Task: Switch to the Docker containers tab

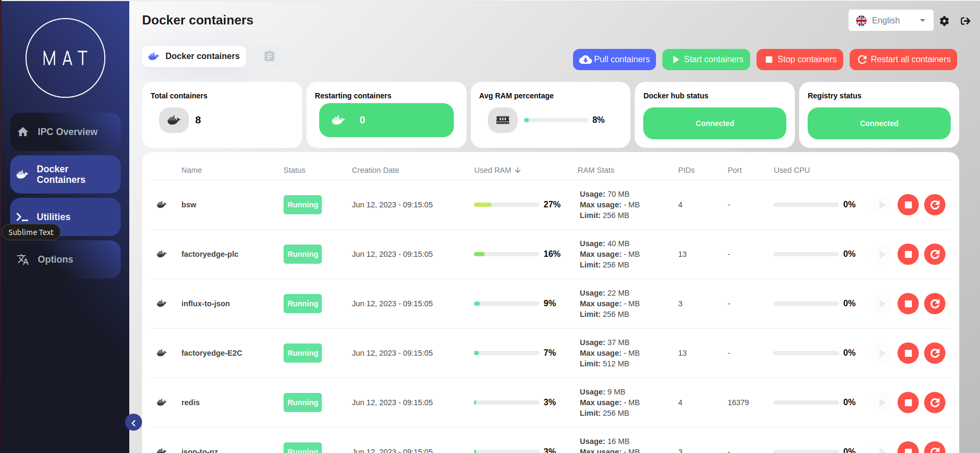Action: coord(194,56)
